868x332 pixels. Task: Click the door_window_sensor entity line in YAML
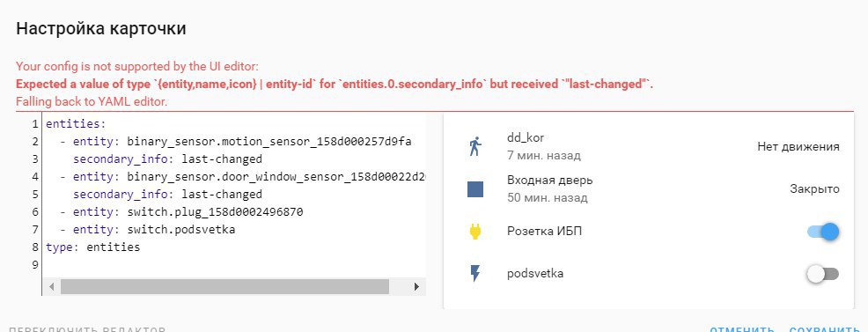coord(243,177)
